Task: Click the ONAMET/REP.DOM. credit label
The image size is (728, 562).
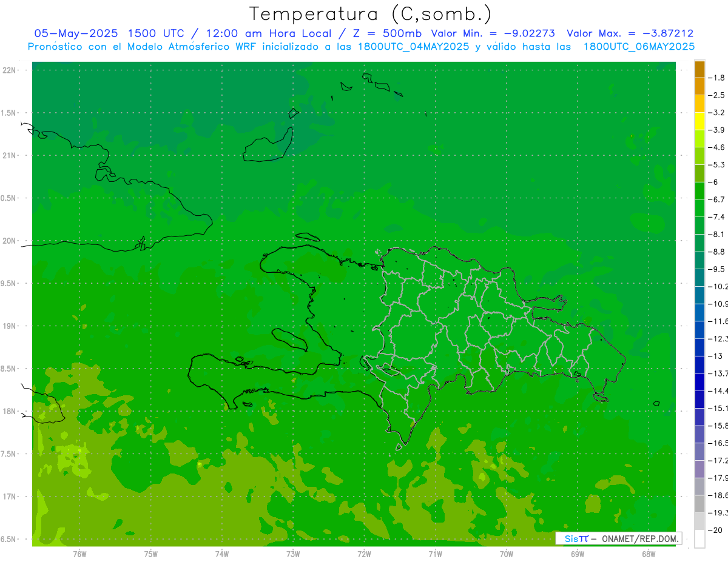Action: coord(639,538)
